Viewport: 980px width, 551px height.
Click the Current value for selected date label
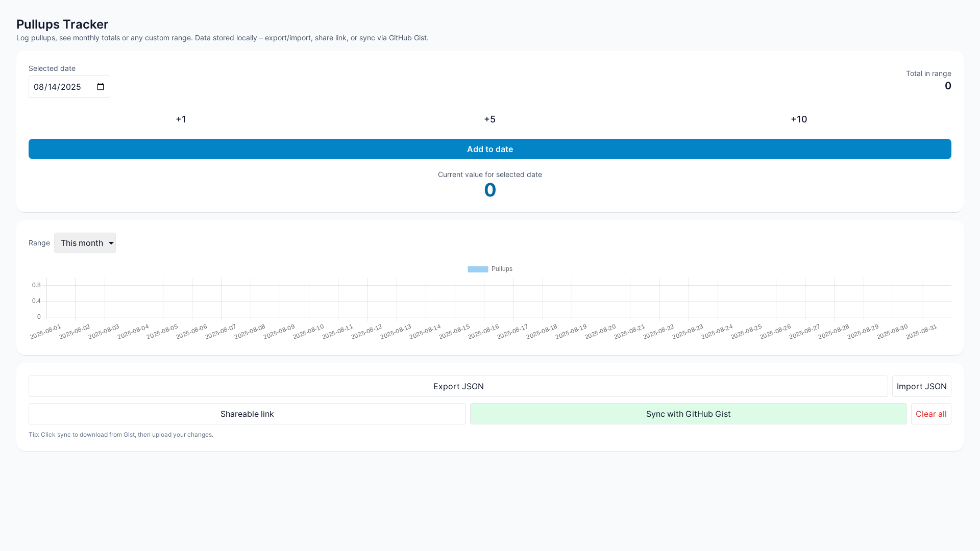click(x=490, y=174)
